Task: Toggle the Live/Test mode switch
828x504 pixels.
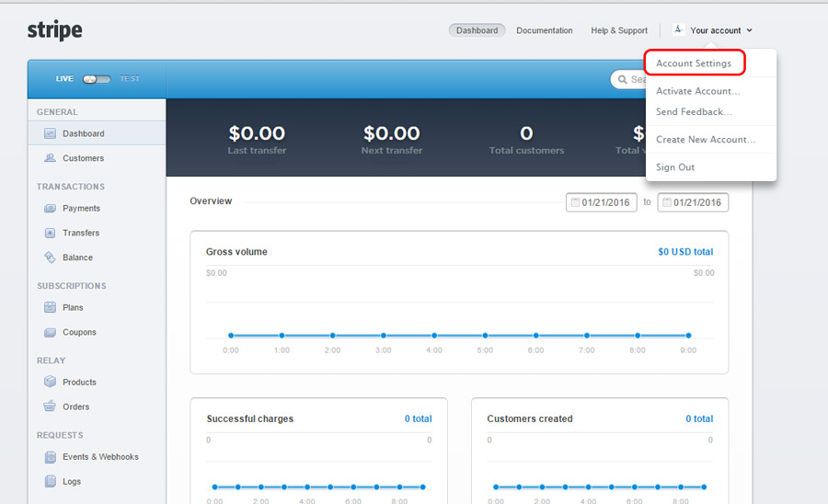Action: click(97, 79)
